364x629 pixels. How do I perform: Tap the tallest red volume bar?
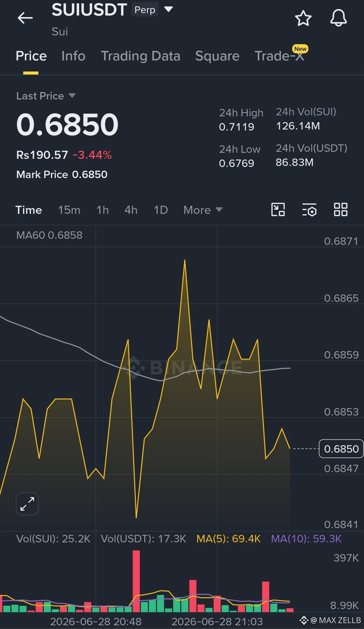[136, 581]
